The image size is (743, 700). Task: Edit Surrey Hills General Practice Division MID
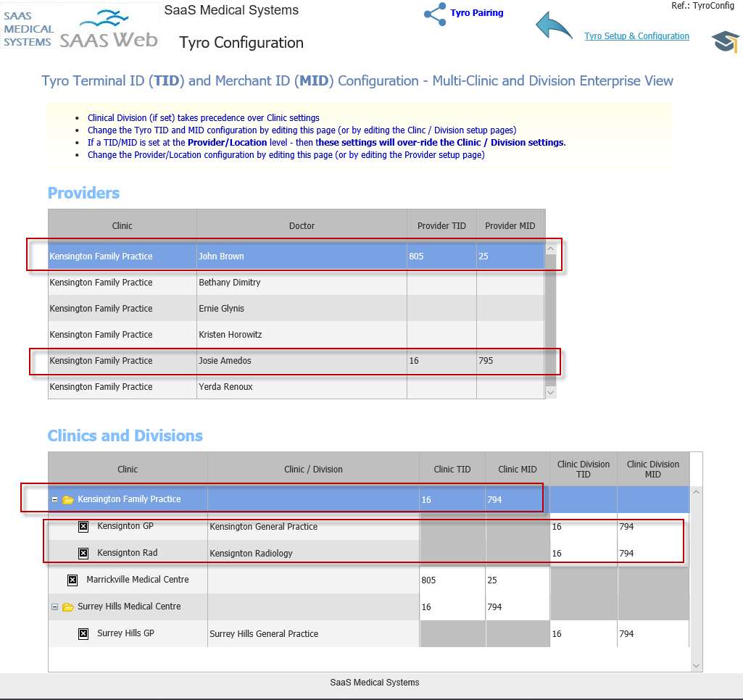[x=653, y=633]
